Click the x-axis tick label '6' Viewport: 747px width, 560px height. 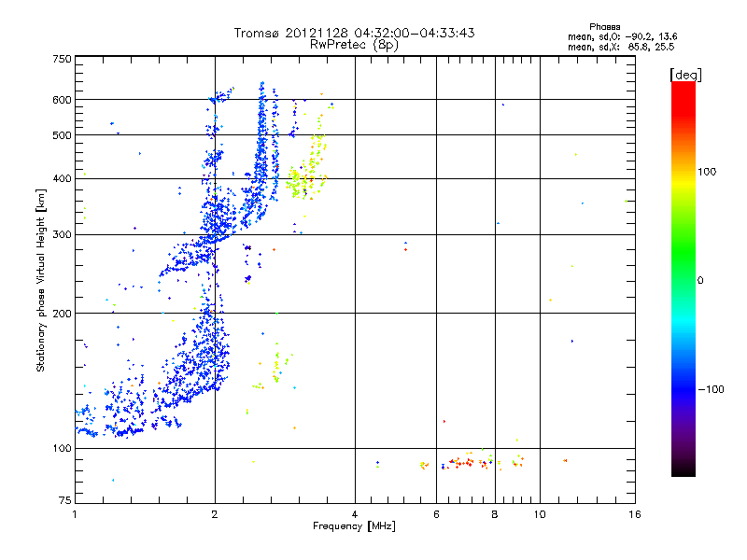click(436, 514)
